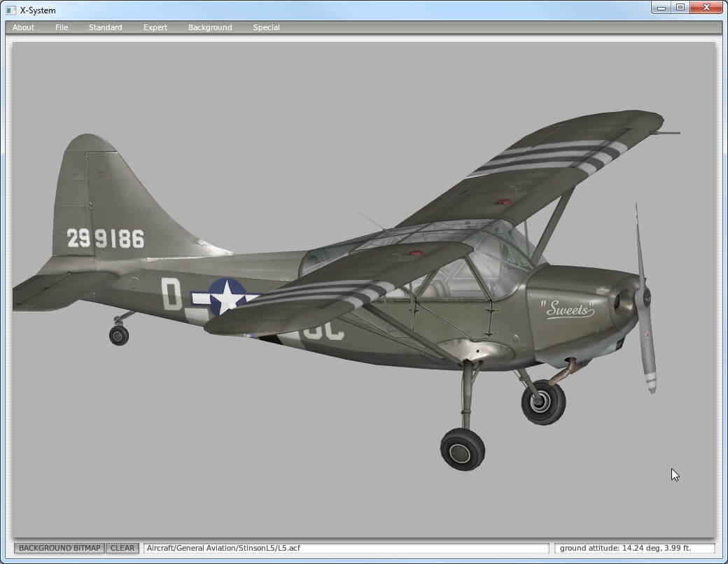Open the Standard menu
The image size is (728, 564).
(x=106, y=27)
